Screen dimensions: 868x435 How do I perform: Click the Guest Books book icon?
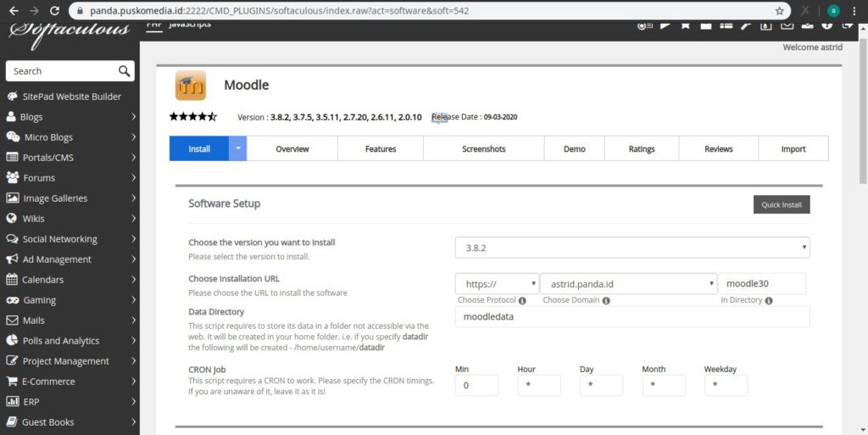point(12,421)
